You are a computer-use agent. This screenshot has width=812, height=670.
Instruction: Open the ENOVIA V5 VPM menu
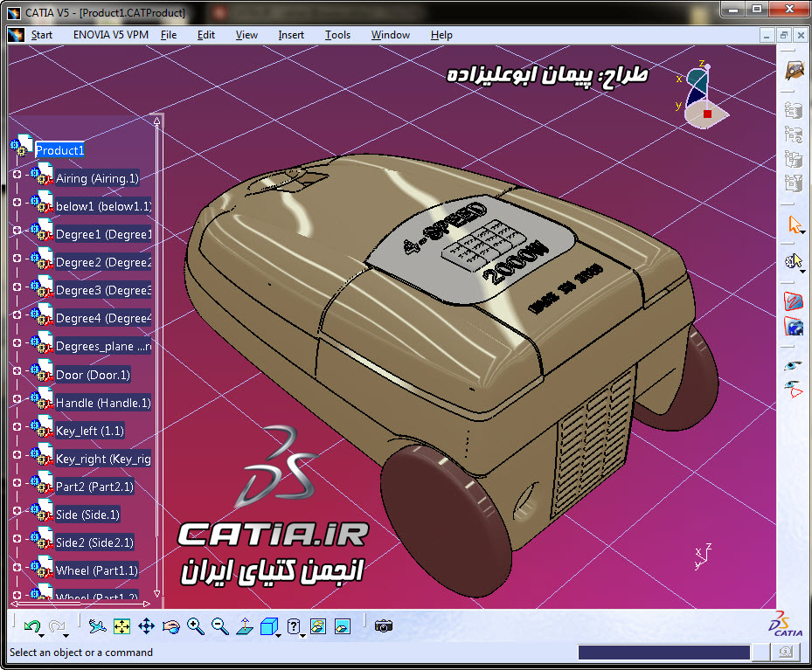pos(110,35)
